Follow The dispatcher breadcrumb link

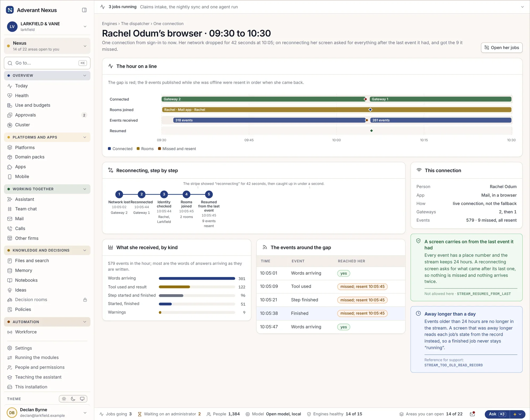pyautogui.click(x=135, y=24)
